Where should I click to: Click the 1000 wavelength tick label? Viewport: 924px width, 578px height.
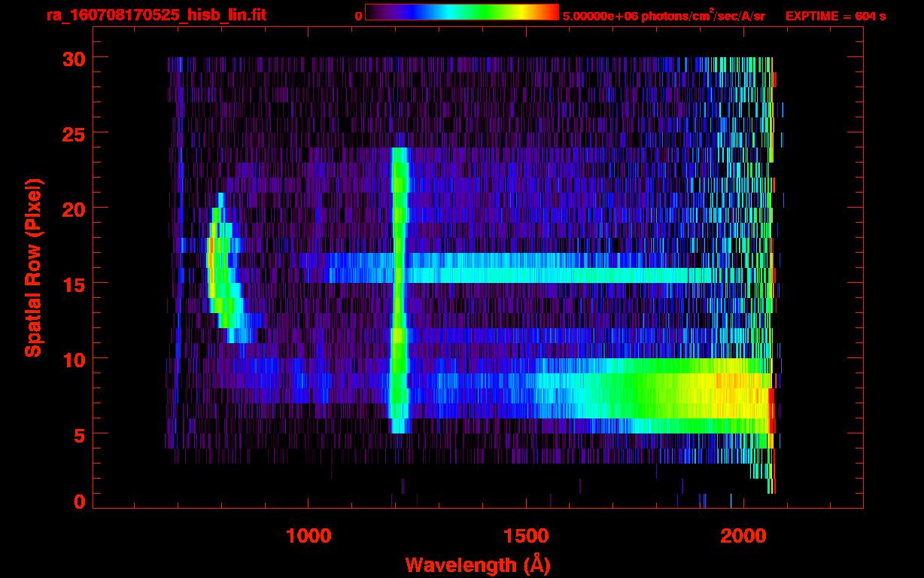click(309, 536)
